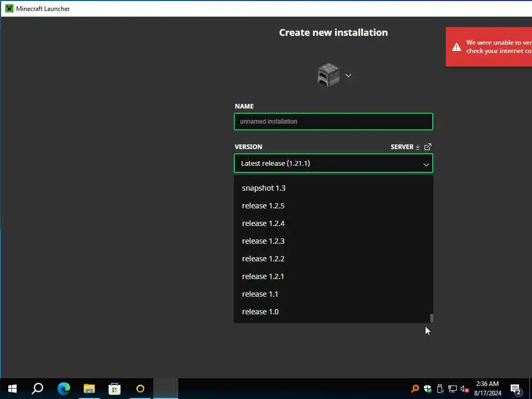This screenshot has height=399, width=532.
Task: Choose release 1.2.4 in the list
Action: pos(333,223)
